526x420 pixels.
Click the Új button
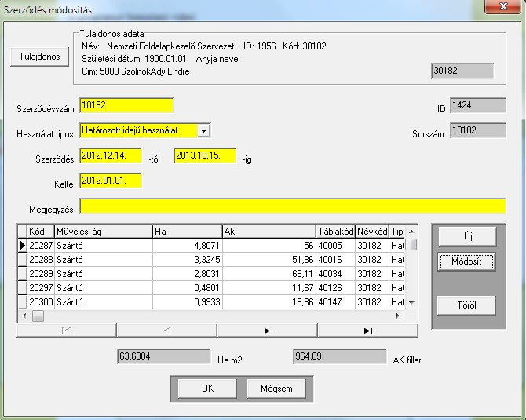tap(467, 236)
